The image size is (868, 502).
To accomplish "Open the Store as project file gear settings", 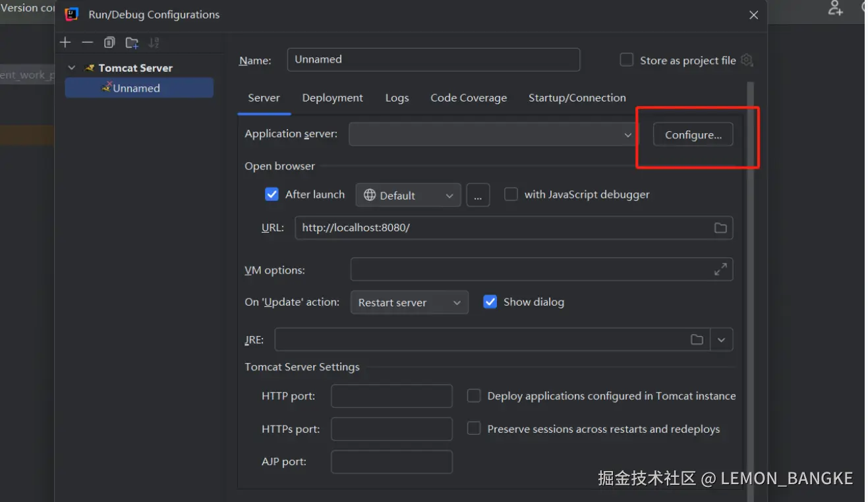I will pos(747,60).
